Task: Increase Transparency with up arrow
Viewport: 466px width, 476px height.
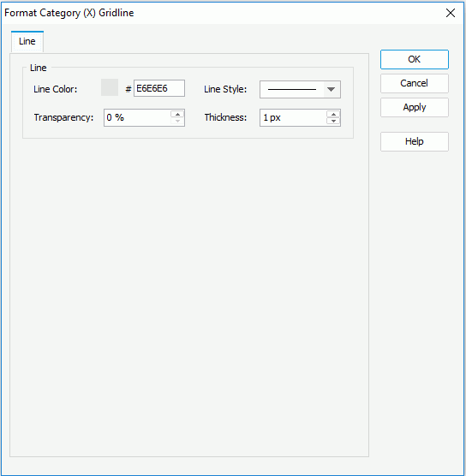Action: (177, 114)
